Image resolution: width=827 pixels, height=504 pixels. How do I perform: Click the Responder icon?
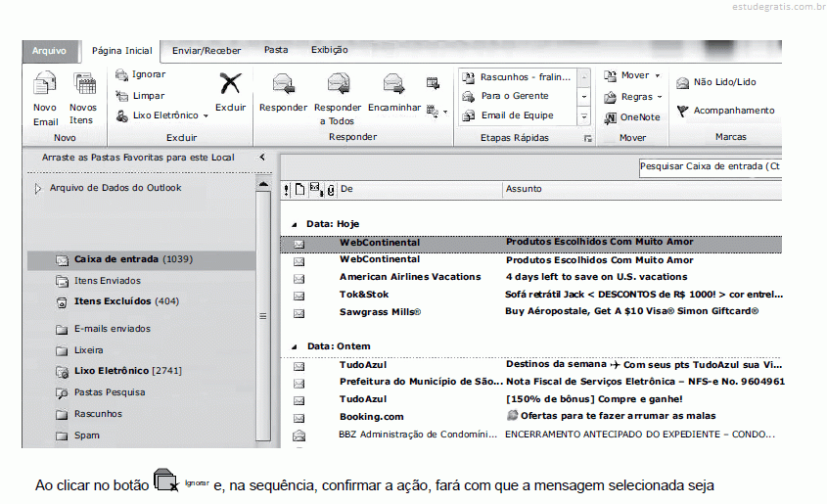[x=283, y=84]
